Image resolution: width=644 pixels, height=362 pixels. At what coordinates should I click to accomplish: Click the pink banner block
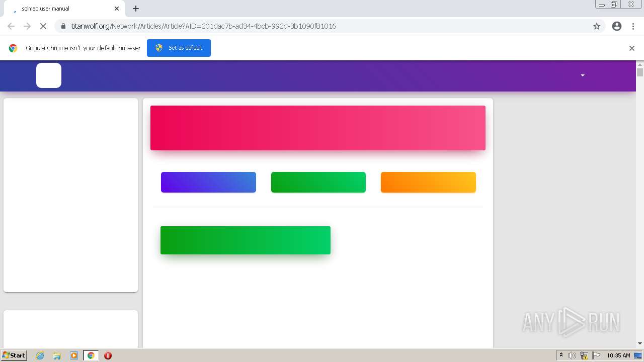click(x=318, y=128)
